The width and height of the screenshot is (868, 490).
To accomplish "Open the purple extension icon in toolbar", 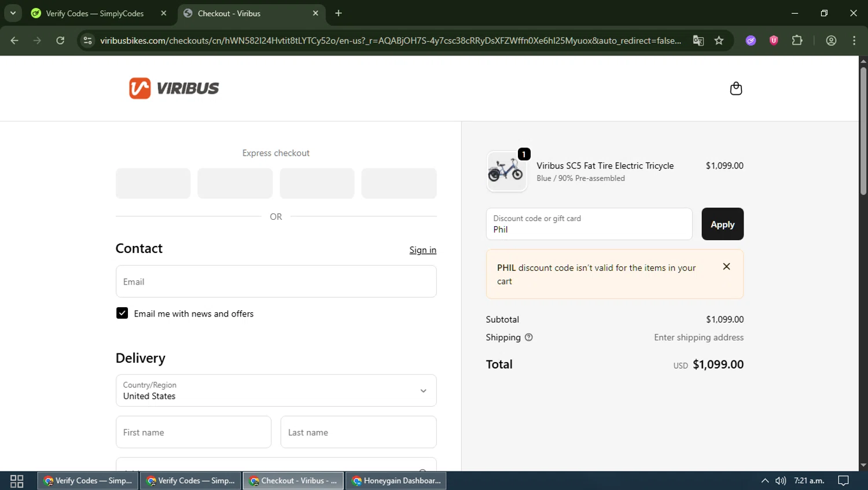I will pyautogui.click(x=751, y=40).
